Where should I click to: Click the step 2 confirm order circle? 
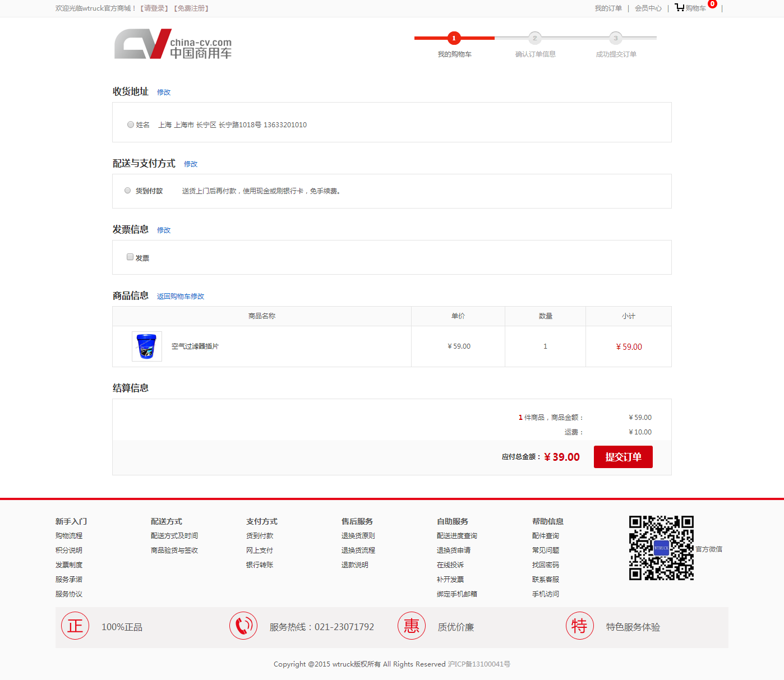pos(534,38)
